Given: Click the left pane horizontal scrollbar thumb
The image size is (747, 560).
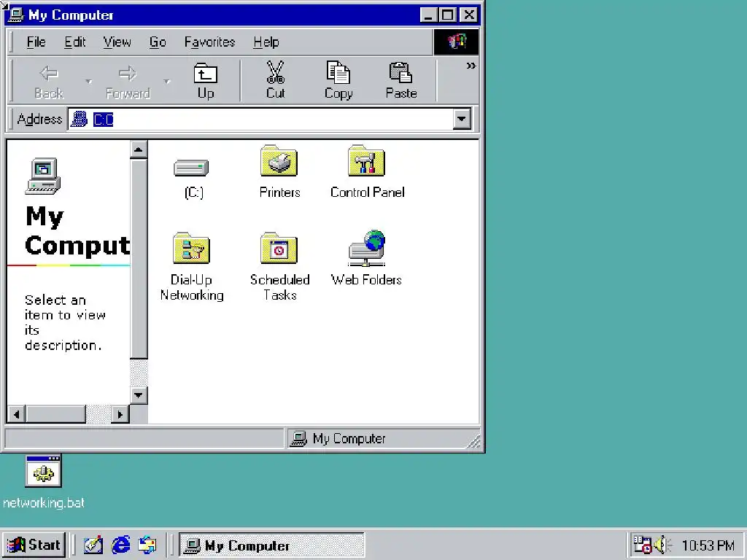Looking at the screenshot, I should (55, 414).
